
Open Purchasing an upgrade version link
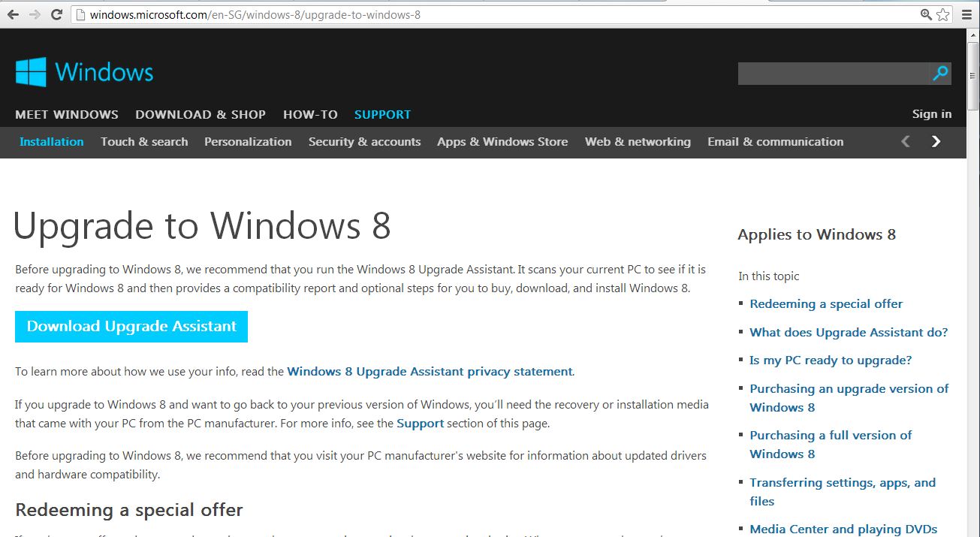point(849,398)
